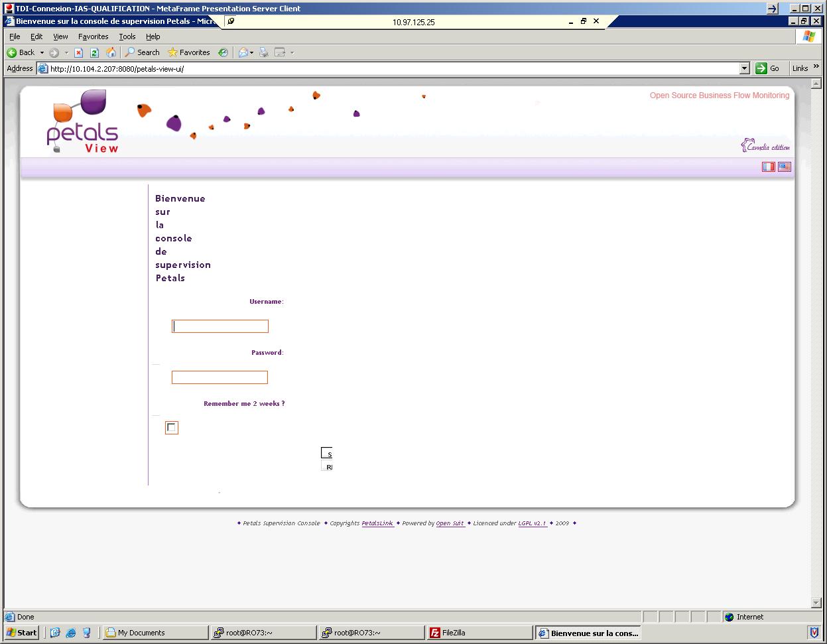Expand the Address bar URL dropdown
Screen dimensions: 827x644
[x=744, y=68]
